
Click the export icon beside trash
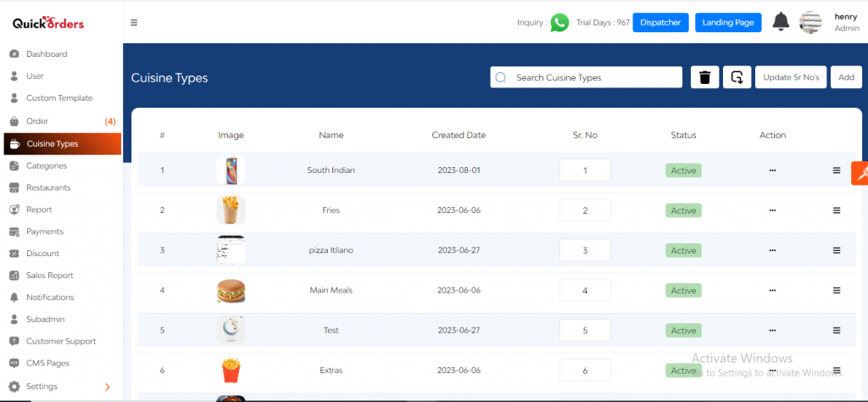(737, 77)
